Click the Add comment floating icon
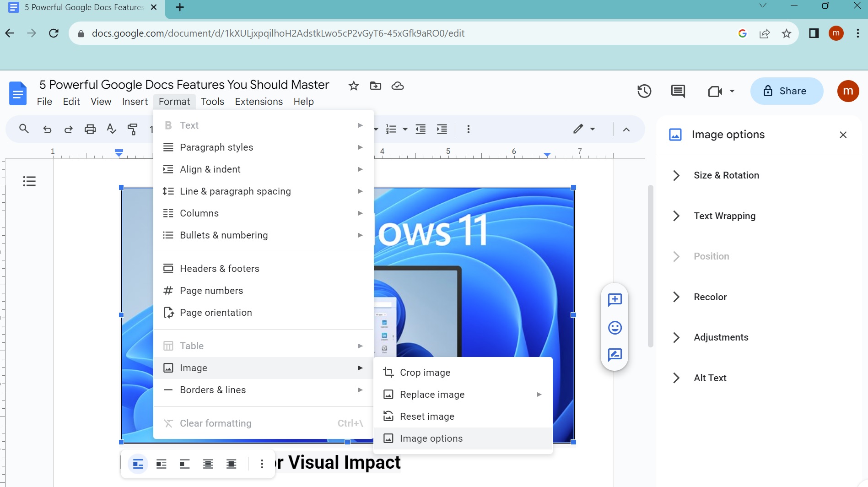868x487 pixels. 615,300
